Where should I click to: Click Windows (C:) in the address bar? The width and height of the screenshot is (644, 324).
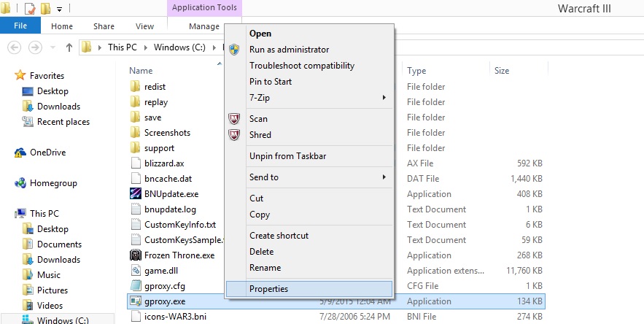pos(179,47)
